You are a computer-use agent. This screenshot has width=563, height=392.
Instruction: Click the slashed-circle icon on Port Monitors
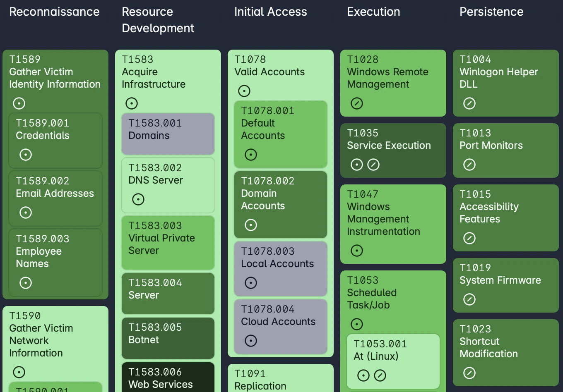pyautogui.click(x=469, y=165)
